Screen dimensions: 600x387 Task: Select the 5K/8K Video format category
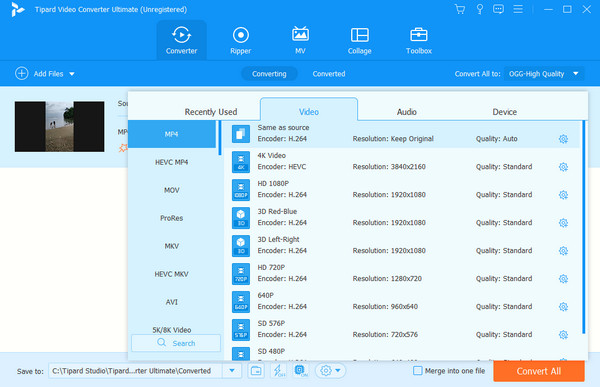pos(172,330)
